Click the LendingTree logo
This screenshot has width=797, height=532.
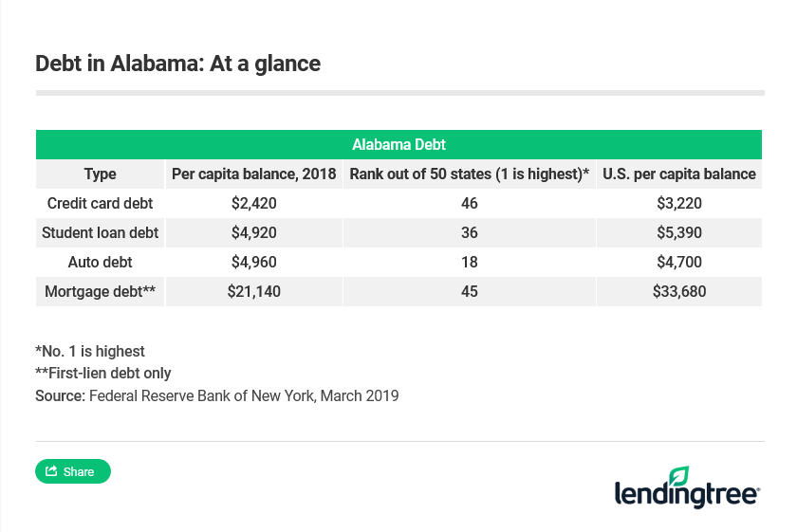click(x=687, y=486)
